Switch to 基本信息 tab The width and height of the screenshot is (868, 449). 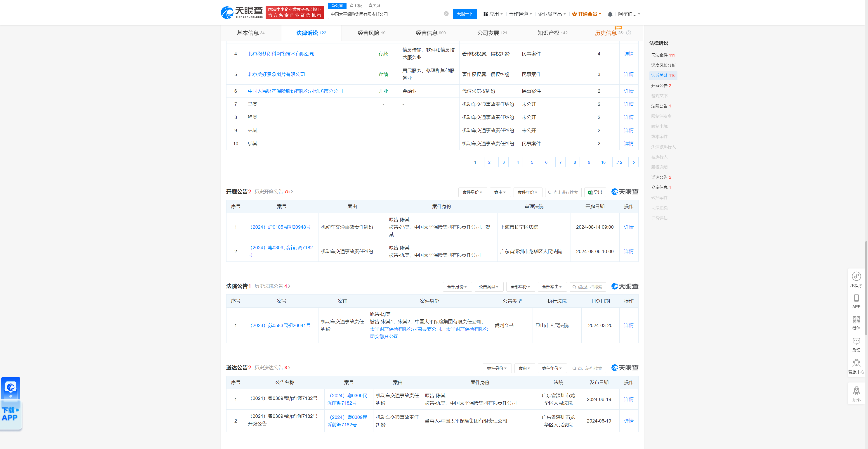coord(251,33)
